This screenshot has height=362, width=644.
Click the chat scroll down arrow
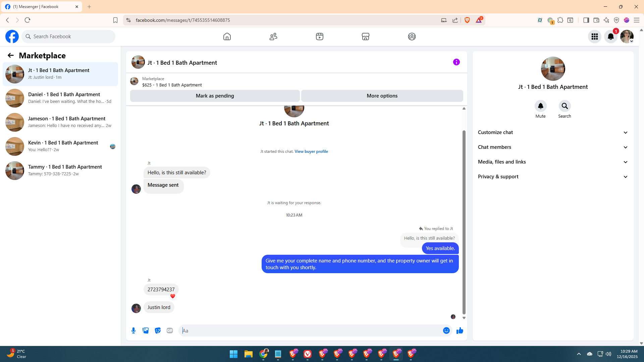pos(464,318)
